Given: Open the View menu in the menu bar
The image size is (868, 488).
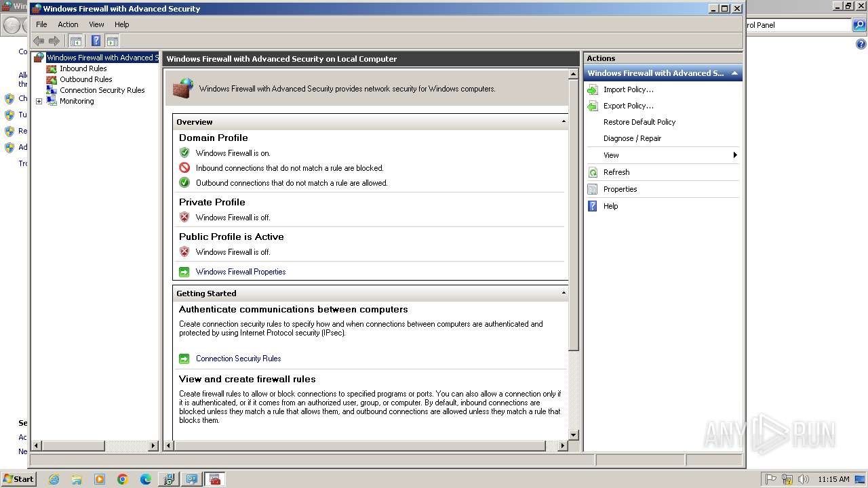Looking at the screenshot, I should point(96,24).
